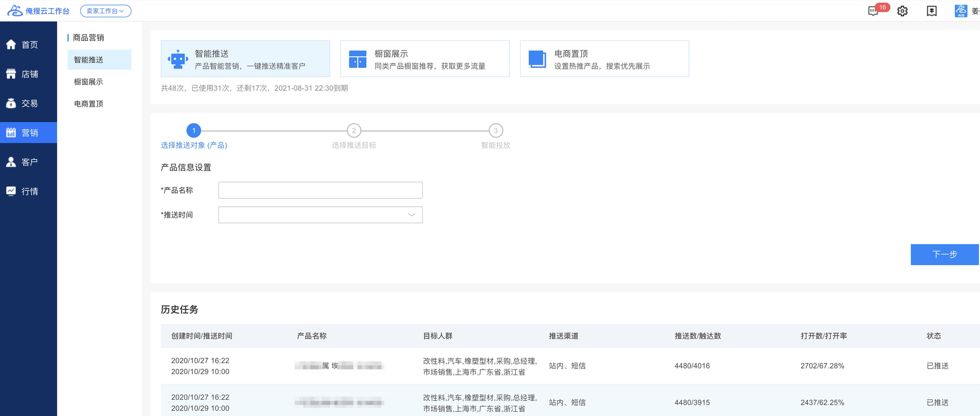Open 店铺 in the left sidebar
Screen dimensions: 980x416
[x=29, y=74]
